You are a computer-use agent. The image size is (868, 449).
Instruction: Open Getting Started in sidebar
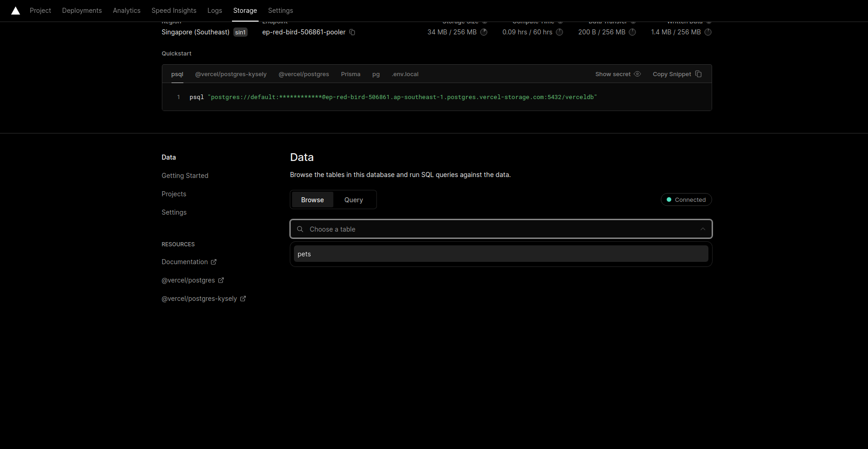click(x=185, y=176)
